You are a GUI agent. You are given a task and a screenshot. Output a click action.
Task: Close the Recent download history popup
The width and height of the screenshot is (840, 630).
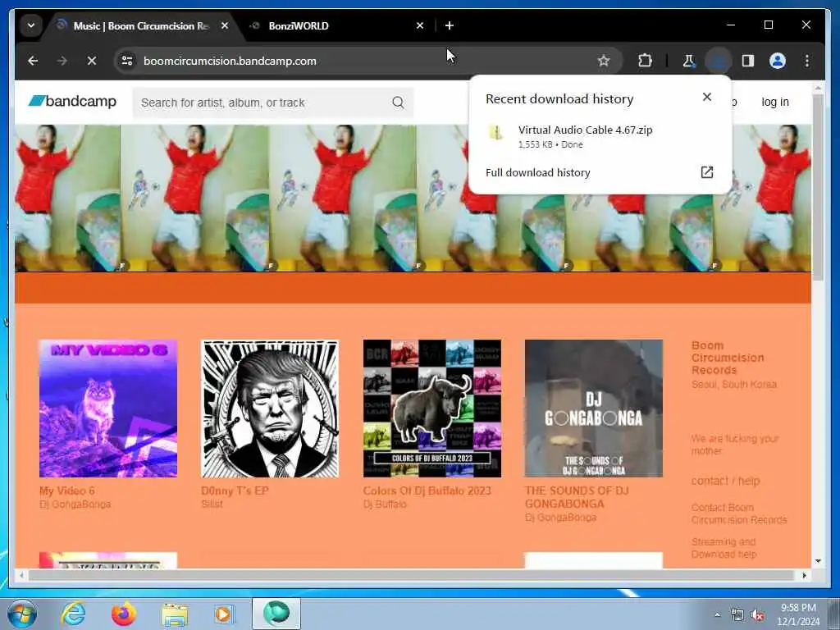[707, 97]
